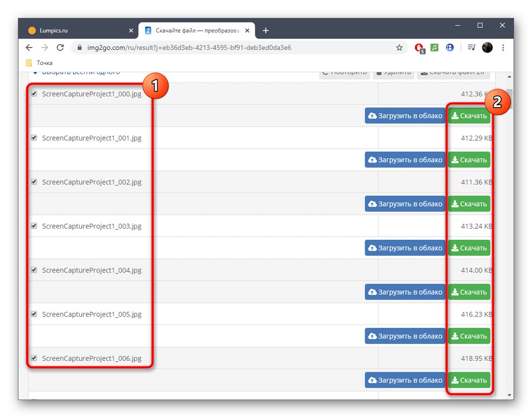532x418 pixels.
Task: Click the browser forward arrow
Action: [44, 48]
